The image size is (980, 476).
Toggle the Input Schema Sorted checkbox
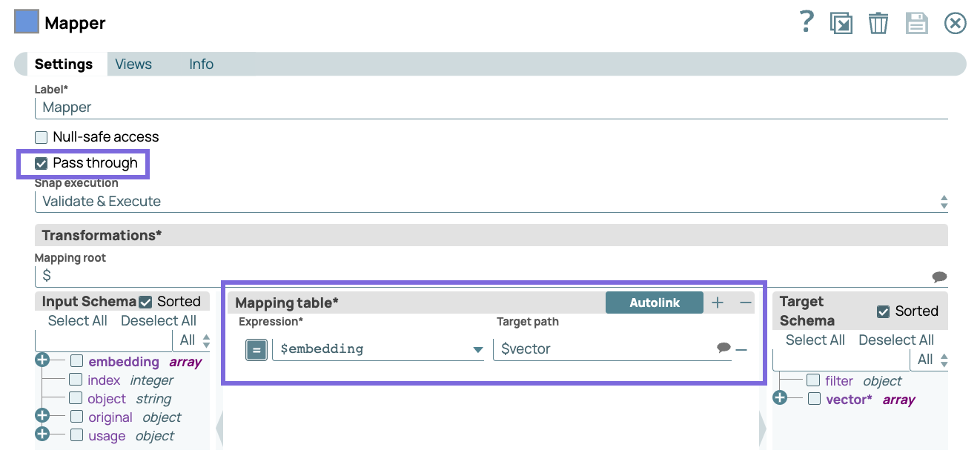(x=146, y=302)
